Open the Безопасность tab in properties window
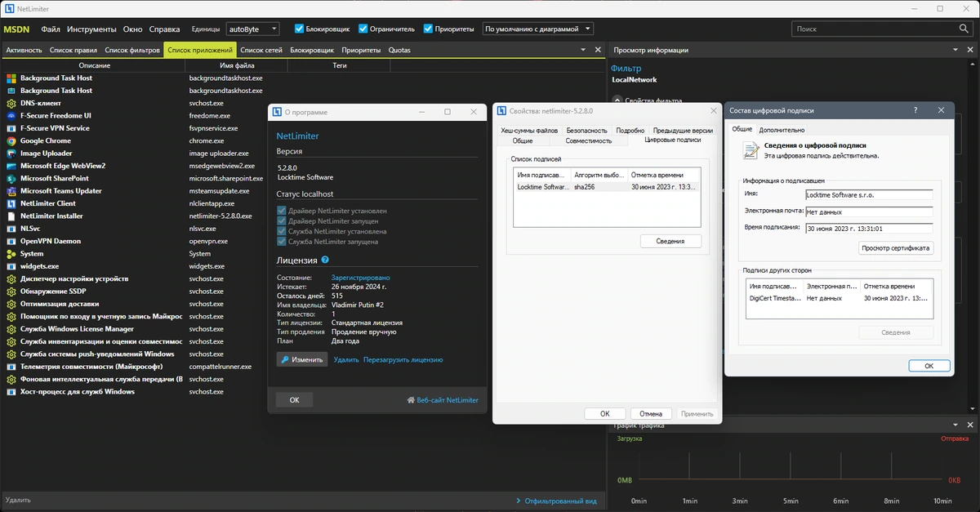Image resolution: width=980 pixels, height=512 pixels. tap(586, 131)
